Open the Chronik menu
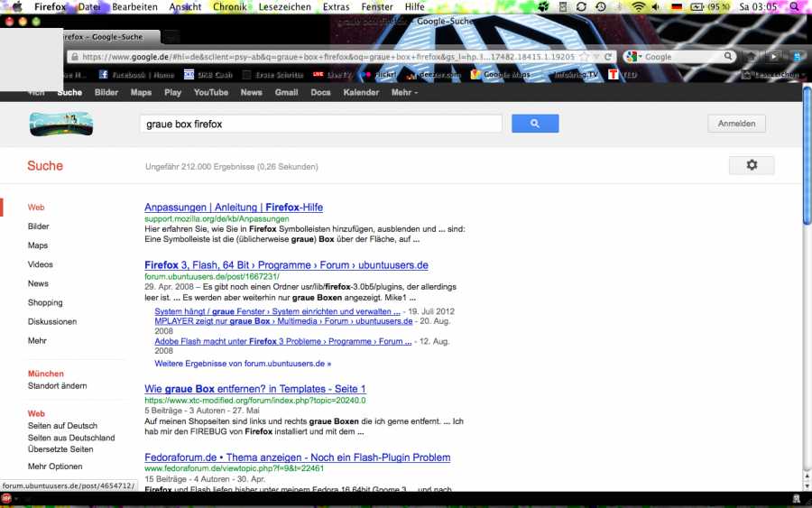The width and height of the screenshot is (812, 508). (x=230, y=6)
